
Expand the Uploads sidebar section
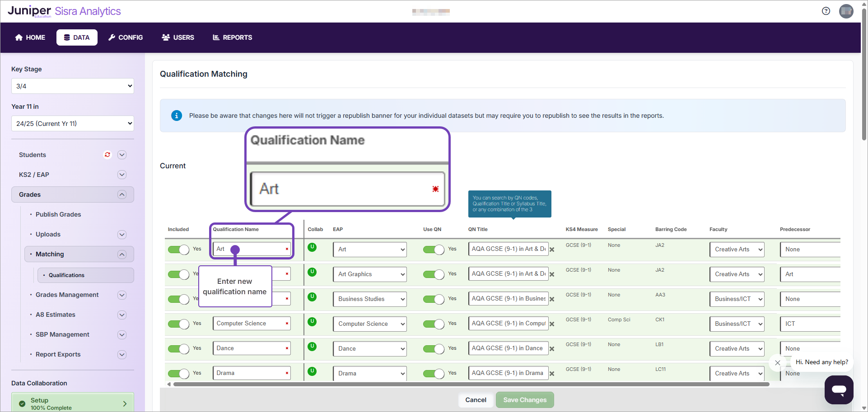(x=121, y=234)
